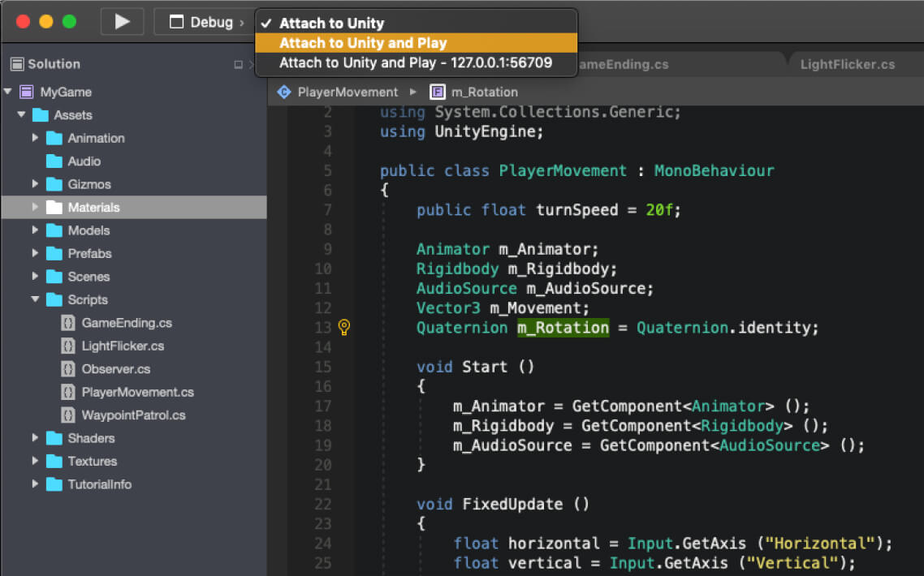Click the Run play button
924x576 pixels.
click(123, 22)
